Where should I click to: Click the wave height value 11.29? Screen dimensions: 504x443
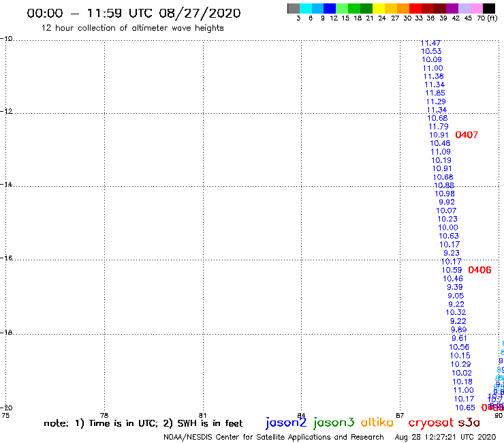(x=436, y=102)
